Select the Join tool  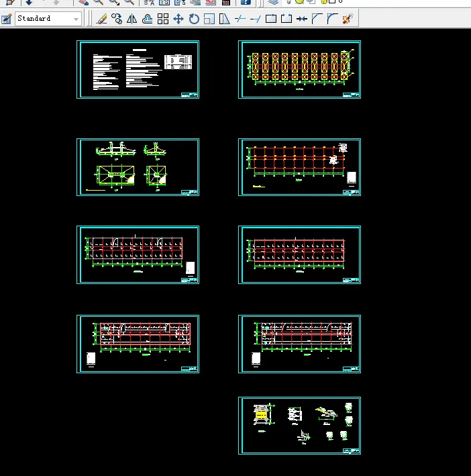click(302, 19)
